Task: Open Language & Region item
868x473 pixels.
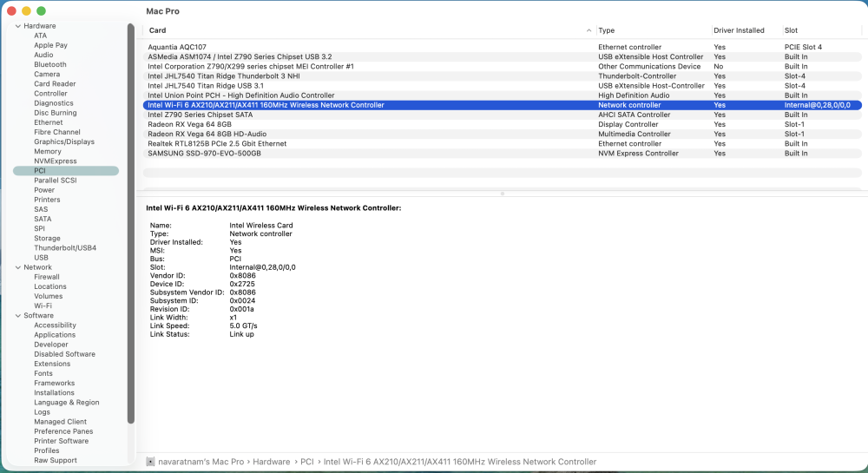Action: (x=67, y=402)
